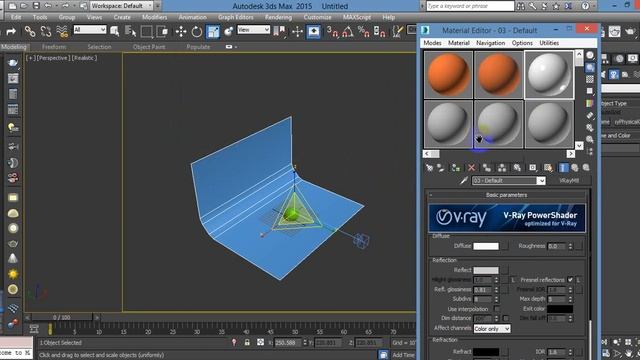Click the Roughness spinner arrows
Viewport: 640px width, 360px height.
[x=570, y=246]
